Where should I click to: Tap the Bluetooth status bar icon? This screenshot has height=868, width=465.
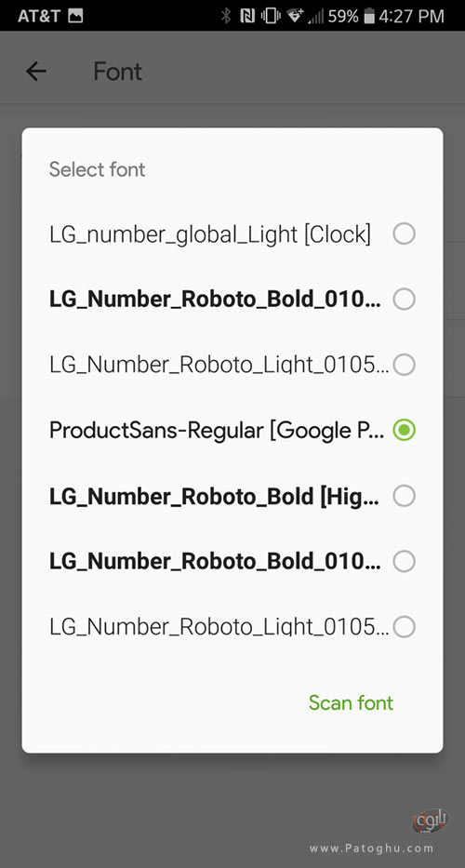[225, 16]
